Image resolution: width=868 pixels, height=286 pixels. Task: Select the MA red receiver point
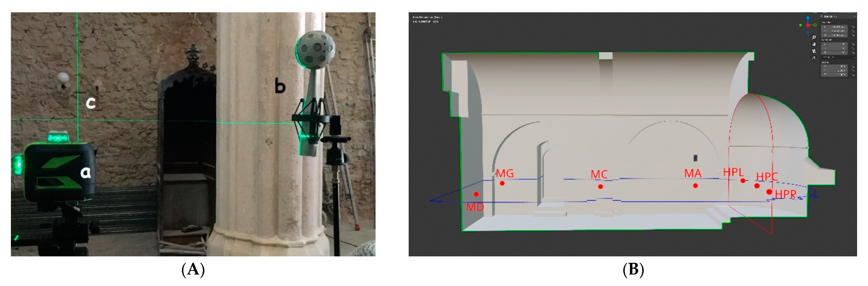pos(695,186)
